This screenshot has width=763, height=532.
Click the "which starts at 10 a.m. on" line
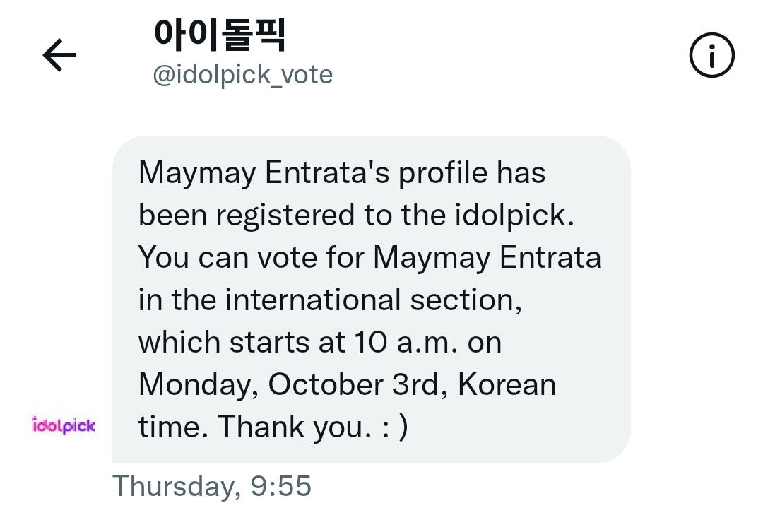(319, 342)
